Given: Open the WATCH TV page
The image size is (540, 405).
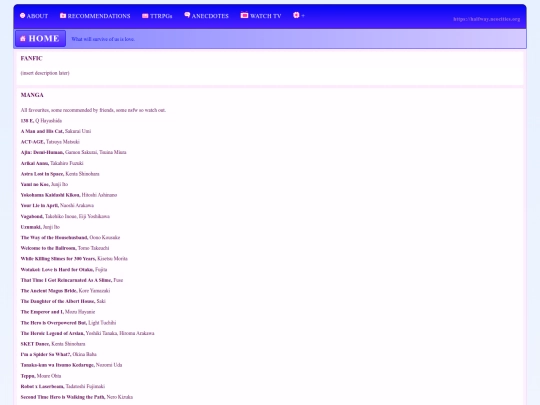Looking at the screenshot, I should pyautogui.click(x=261, y=16).
